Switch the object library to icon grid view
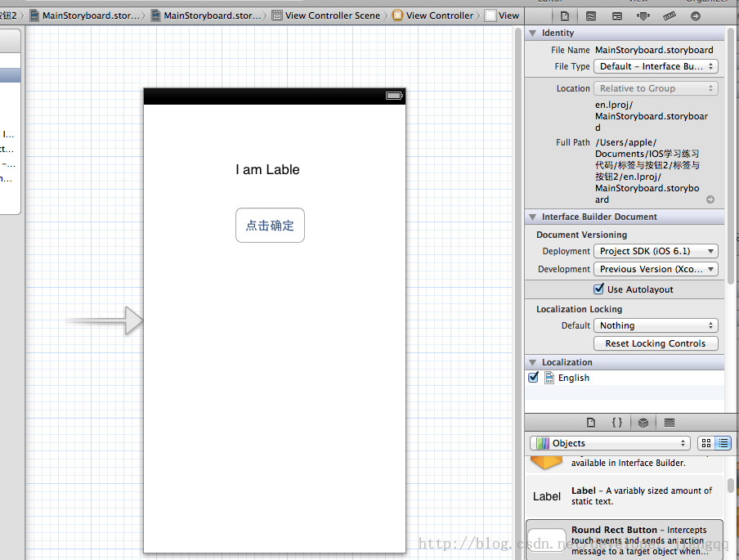739x560 pixels. pyautogui.click(x=706, y=443)
